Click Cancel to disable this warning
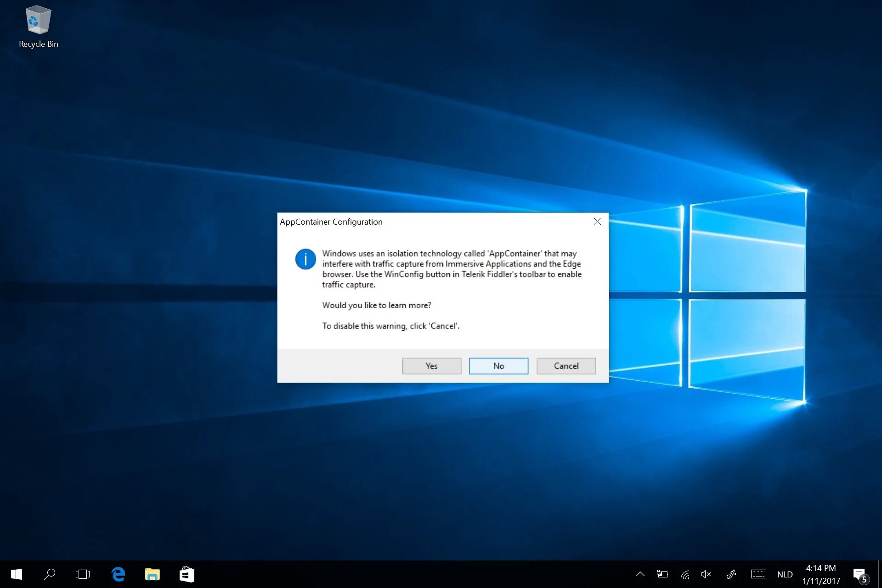882x588 pixels. coord(566,366)
